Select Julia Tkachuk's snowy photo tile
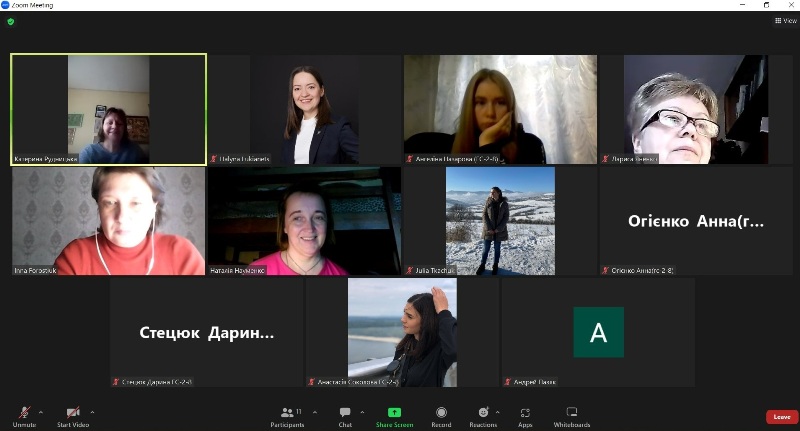 [x=500, y=221]
